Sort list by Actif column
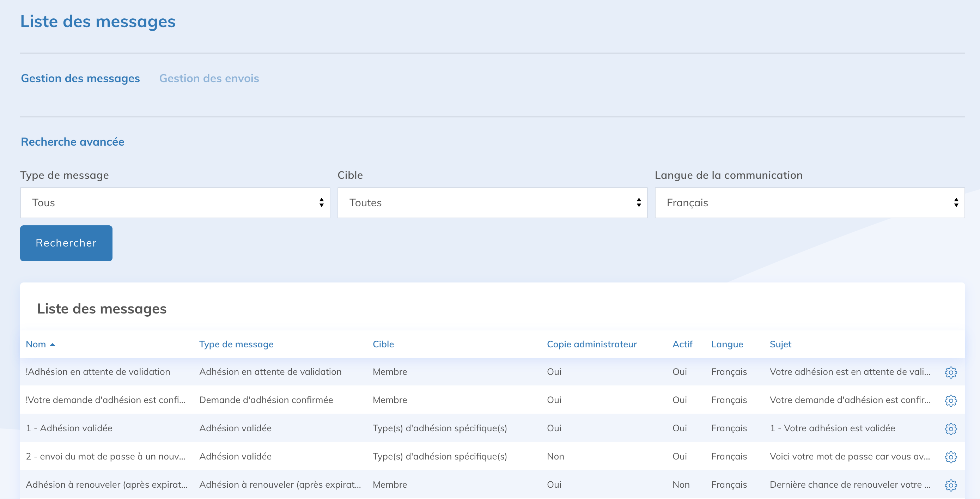 (x=682, y=344)
